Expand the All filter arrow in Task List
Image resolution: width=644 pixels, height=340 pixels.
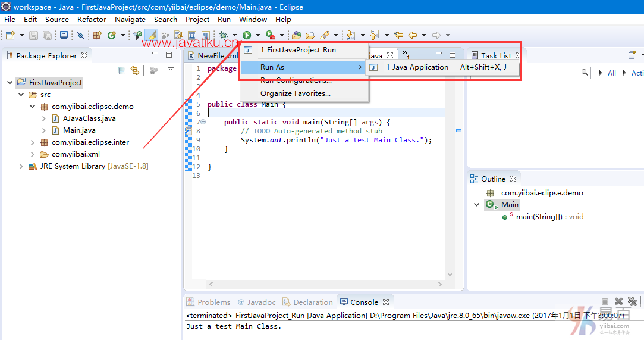coord(601,73)
